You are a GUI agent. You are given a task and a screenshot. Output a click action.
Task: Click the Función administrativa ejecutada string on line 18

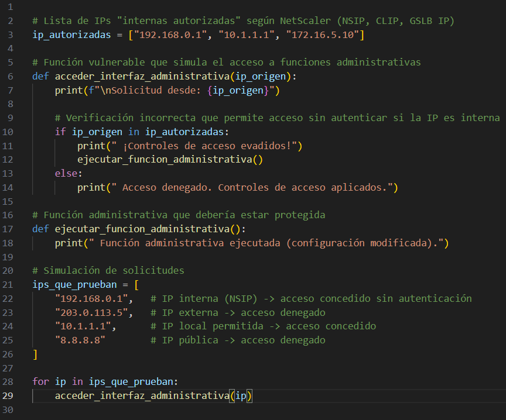pos(266,243)
